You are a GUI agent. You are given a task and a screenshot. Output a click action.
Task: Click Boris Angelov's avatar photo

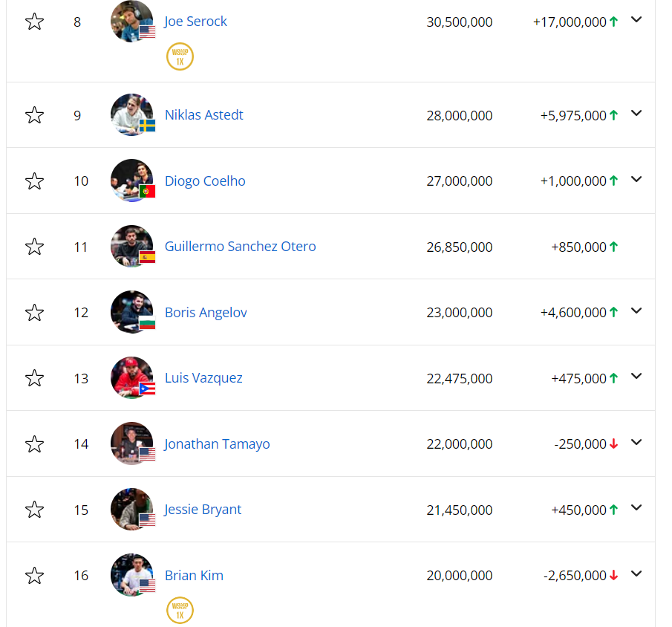[132, 312]
